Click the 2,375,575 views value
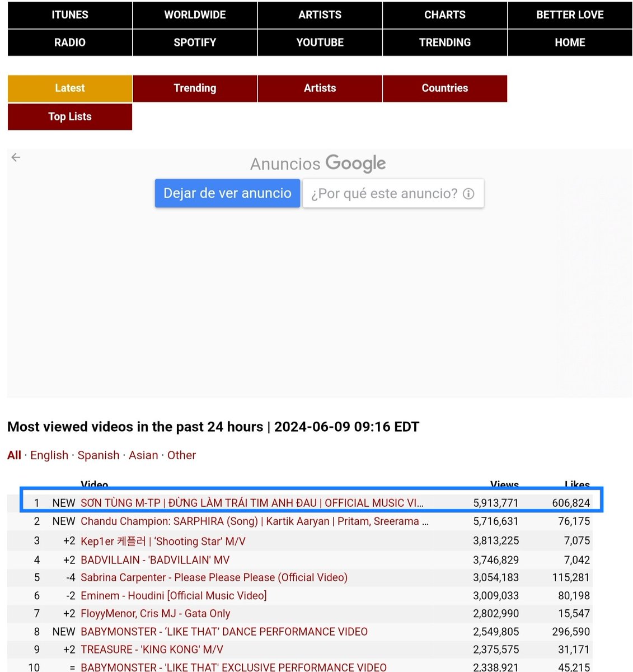 [x=496, y=650]
